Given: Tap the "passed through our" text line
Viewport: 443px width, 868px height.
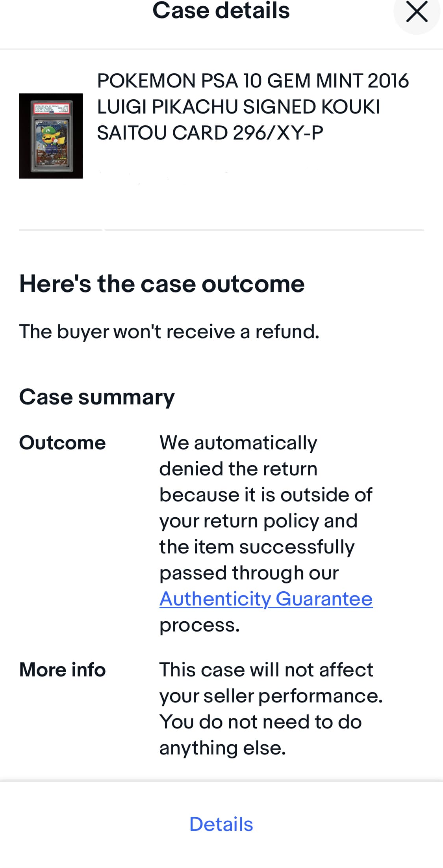Looking at the screenshot, I should 249,573.
